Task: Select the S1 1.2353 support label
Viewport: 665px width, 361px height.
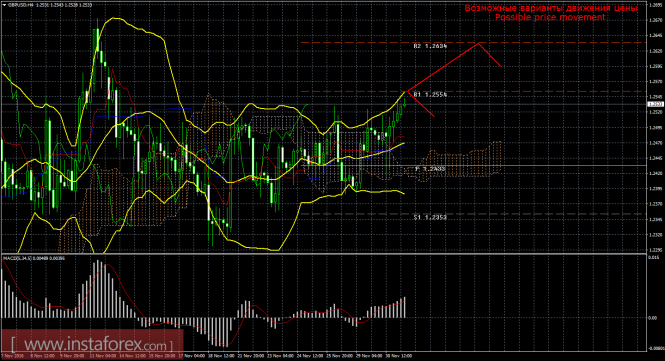Action: (430, 217)
